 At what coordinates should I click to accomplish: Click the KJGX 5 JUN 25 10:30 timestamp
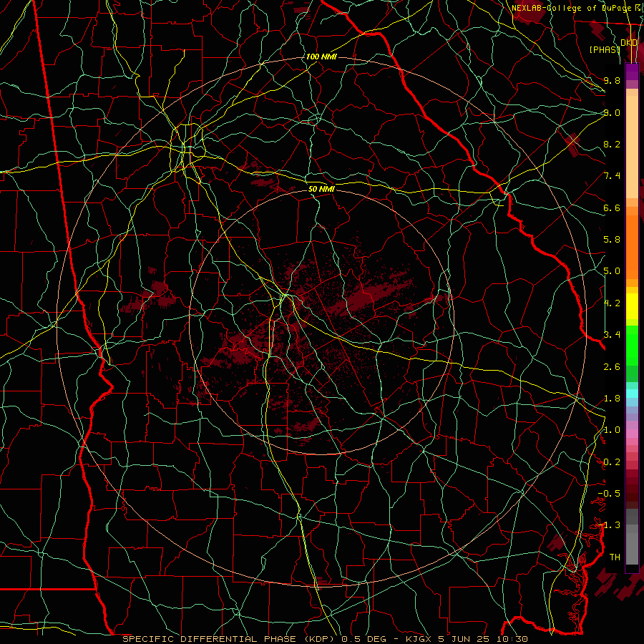coord(466,639)
